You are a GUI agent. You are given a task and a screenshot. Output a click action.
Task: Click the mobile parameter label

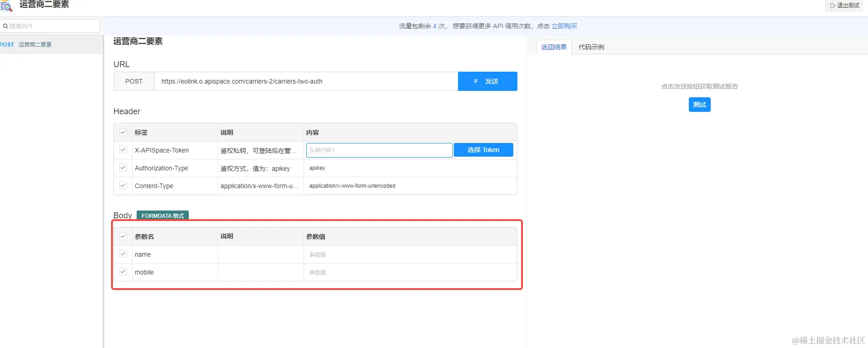pos(144,272)
